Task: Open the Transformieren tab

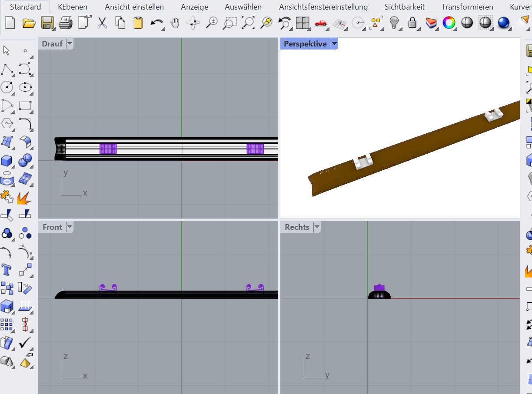Action: tap(467, 7)
